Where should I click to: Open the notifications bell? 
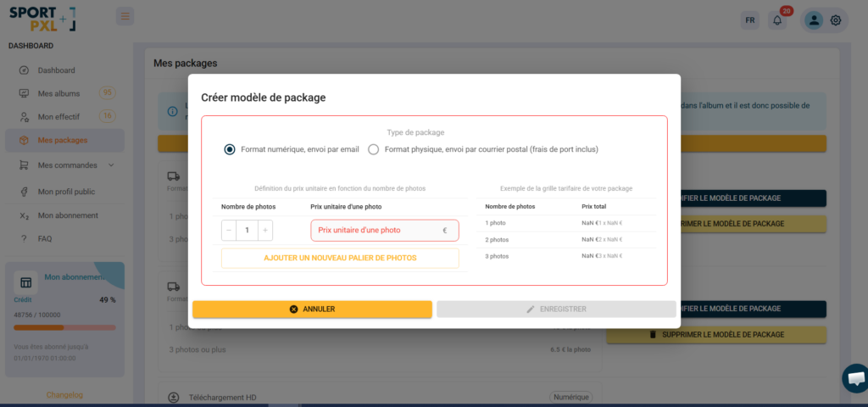(776, 20)
